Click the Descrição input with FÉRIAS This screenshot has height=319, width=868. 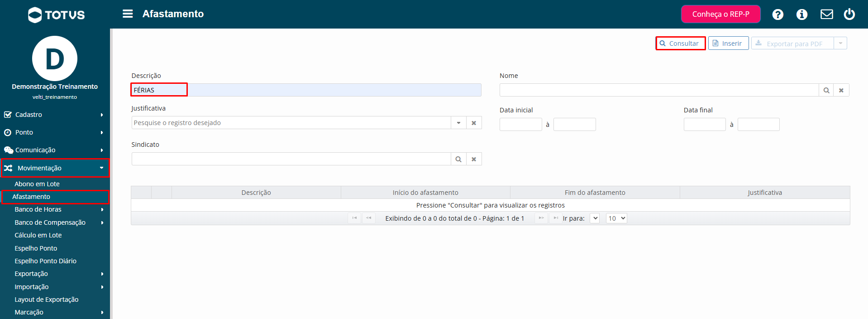click(306, 90)
